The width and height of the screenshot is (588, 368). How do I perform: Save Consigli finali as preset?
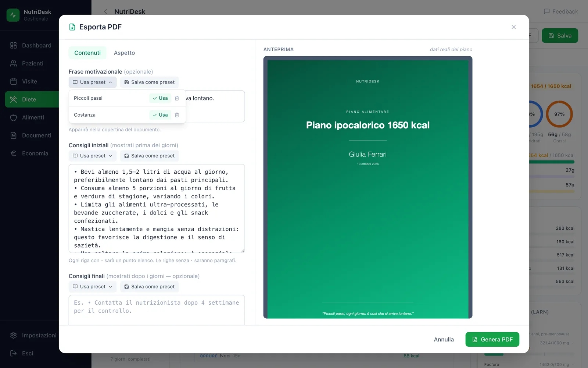149,287
